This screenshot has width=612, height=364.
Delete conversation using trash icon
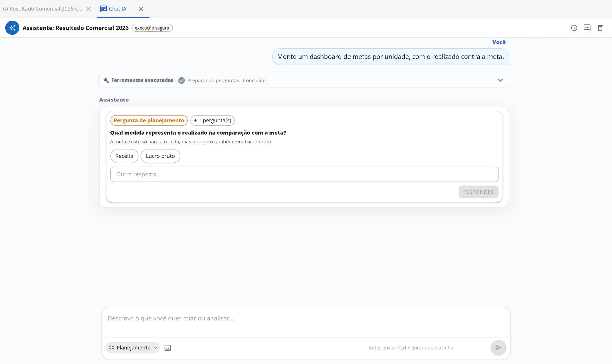[600, 28]
